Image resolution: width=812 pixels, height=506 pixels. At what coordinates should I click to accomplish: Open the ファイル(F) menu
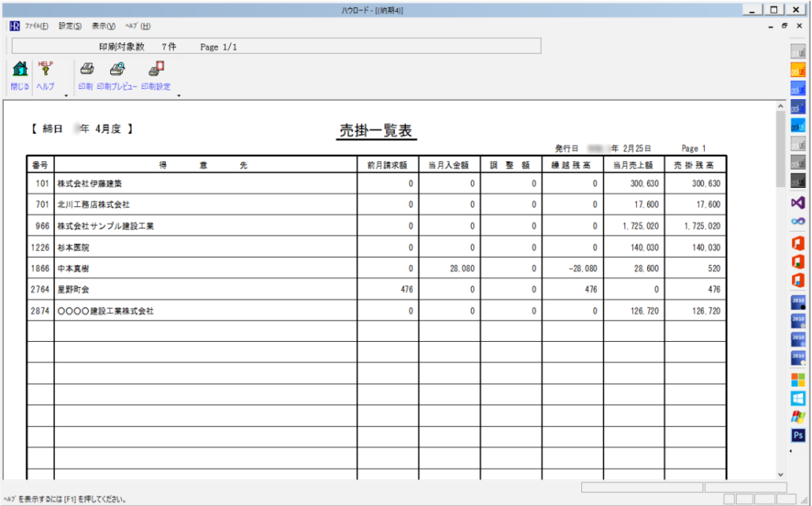point(36,26)
